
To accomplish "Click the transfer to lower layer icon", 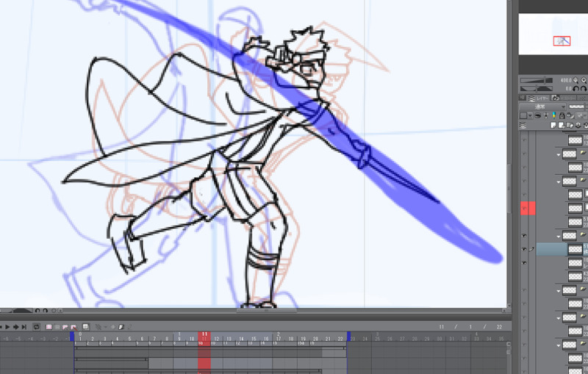I will pos(578,125).
